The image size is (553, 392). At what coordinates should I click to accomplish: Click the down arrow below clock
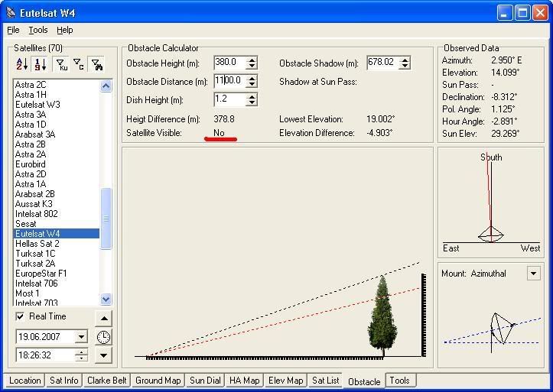[104, 355]
